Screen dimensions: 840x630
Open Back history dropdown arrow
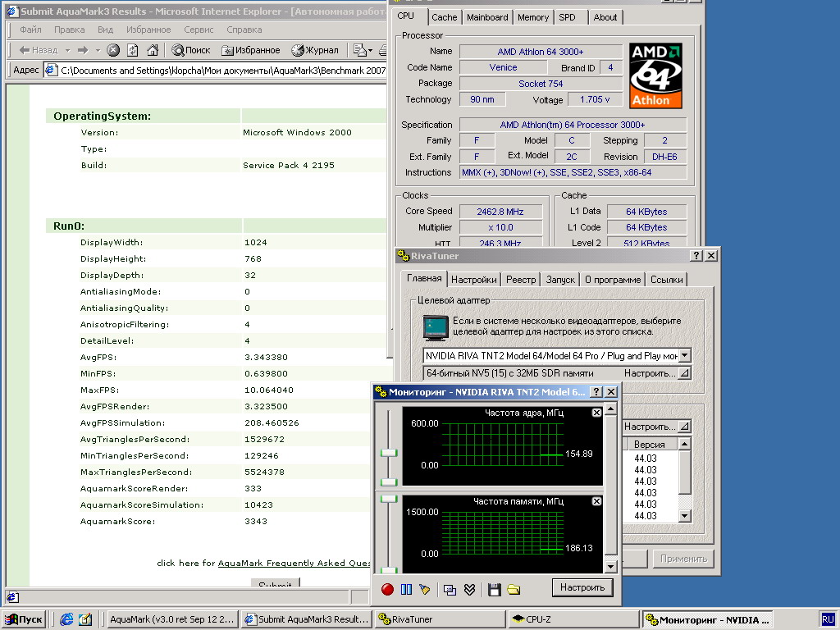coord(67,50)
